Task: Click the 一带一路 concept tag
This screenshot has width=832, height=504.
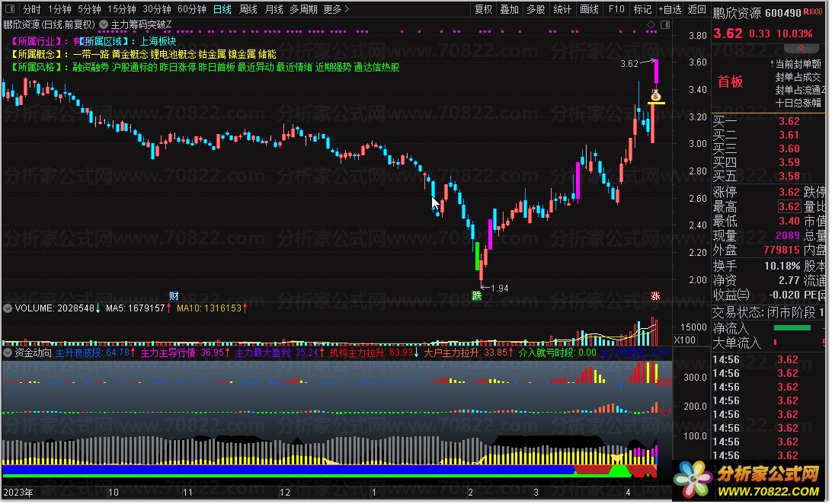Action: [91, 55]
